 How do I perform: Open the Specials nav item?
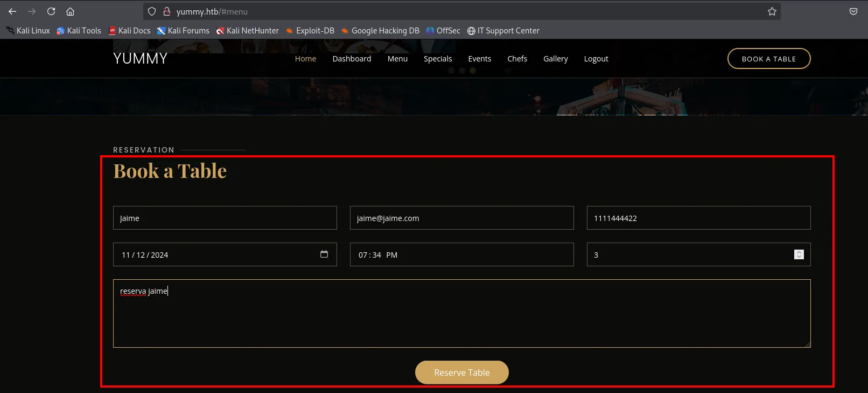tap(438, 59)
